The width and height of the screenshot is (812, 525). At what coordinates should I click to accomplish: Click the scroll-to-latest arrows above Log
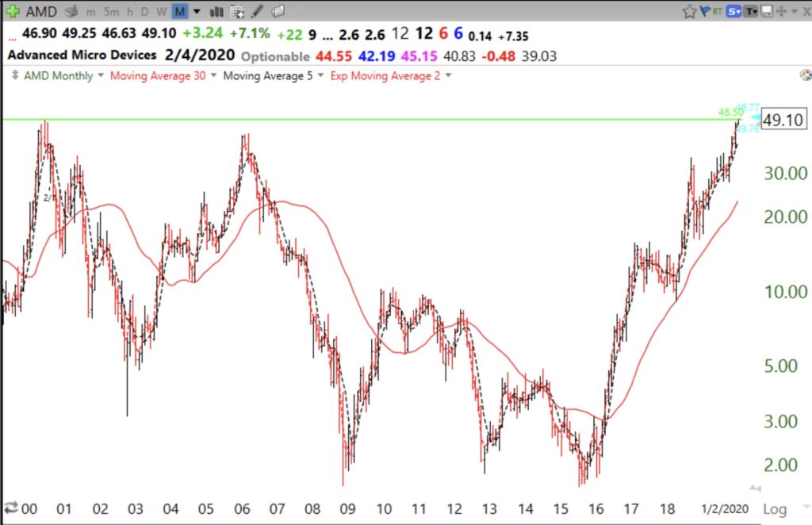tap(756, 488)
